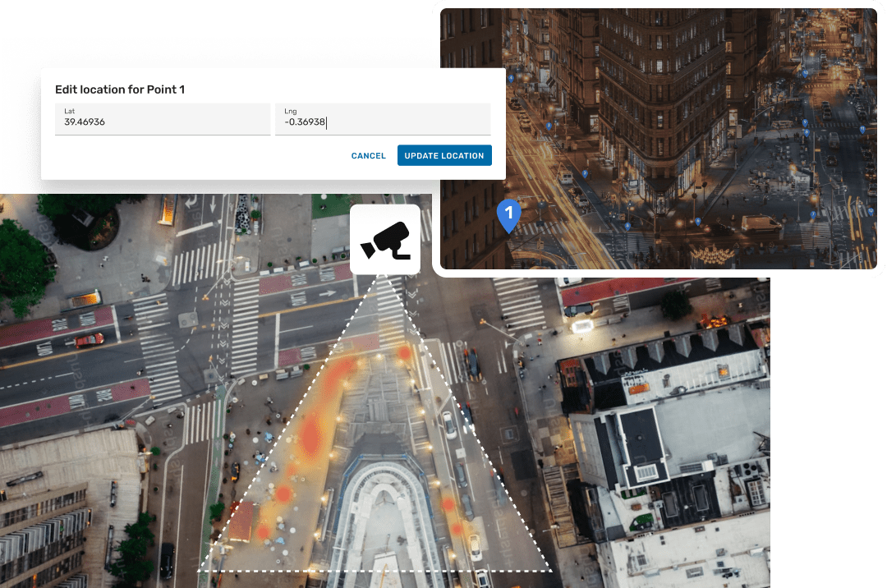887x588 pixels.
Task: Click map marker 4 near the top left street
Action: click(510, 79)
